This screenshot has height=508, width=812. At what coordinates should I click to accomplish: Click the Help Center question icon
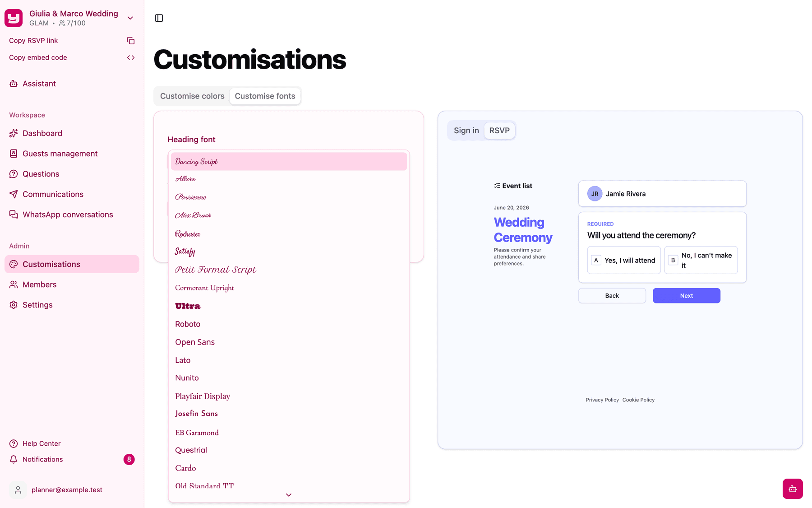(x=14, y=443)
